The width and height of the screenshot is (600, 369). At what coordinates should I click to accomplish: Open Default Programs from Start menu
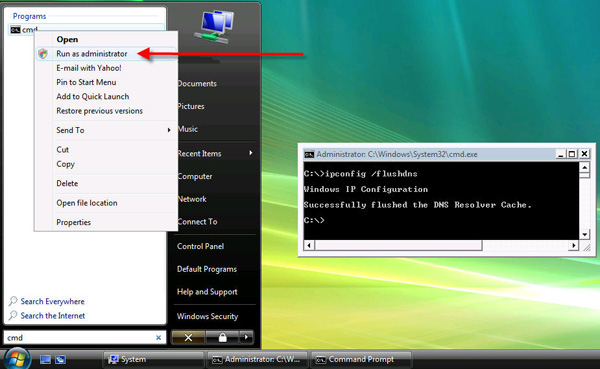click(x=207, y=269)
